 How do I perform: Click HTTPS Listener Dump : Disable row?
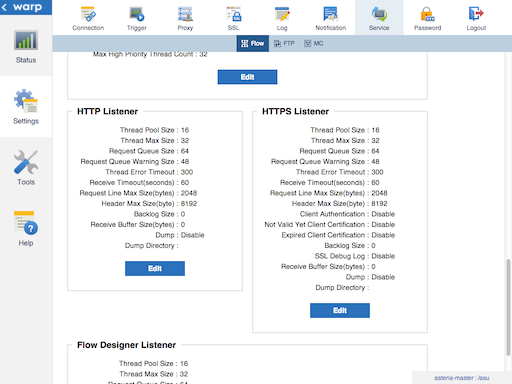[x=370, y=277]
